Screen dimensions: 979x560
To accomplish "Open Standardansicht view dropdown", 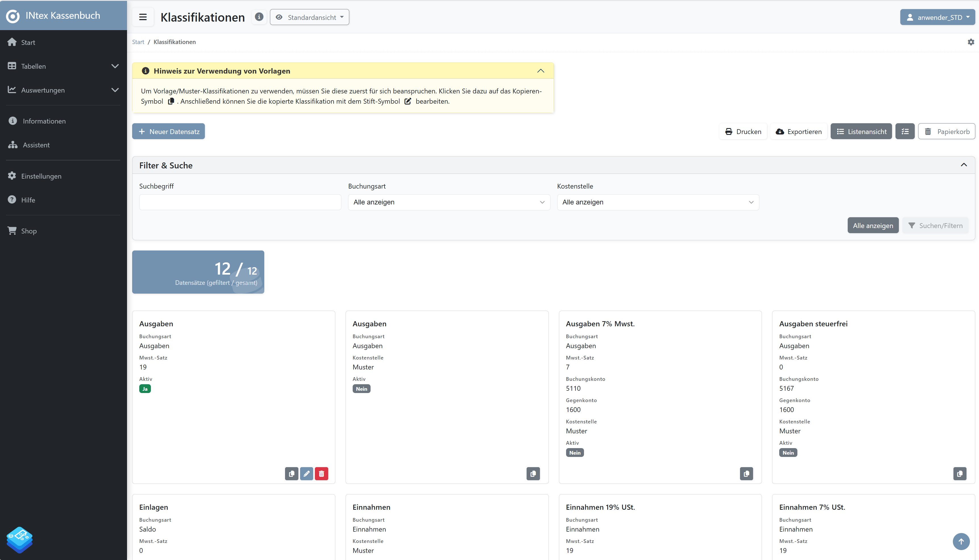I will 309,17.
